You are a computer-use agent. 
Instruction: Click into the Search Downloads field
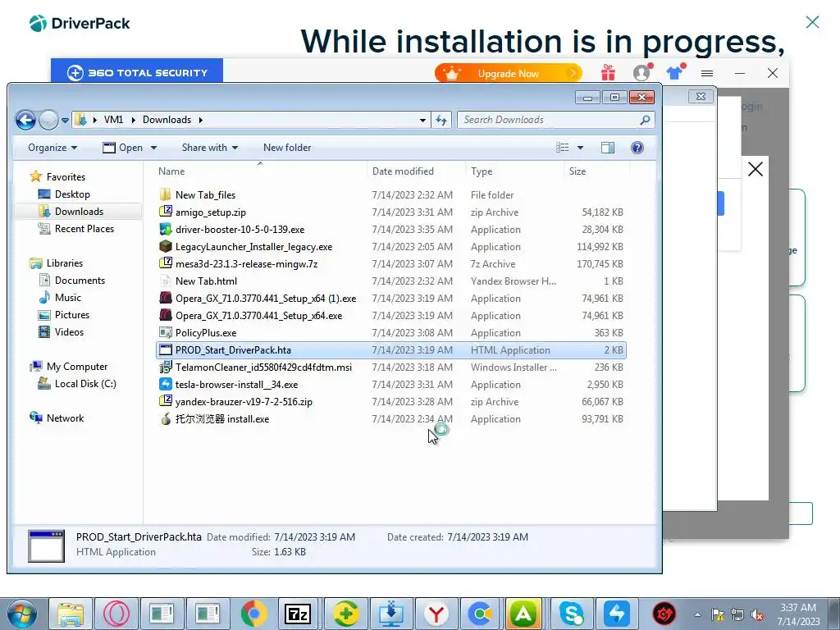click(x=555, y=120)
